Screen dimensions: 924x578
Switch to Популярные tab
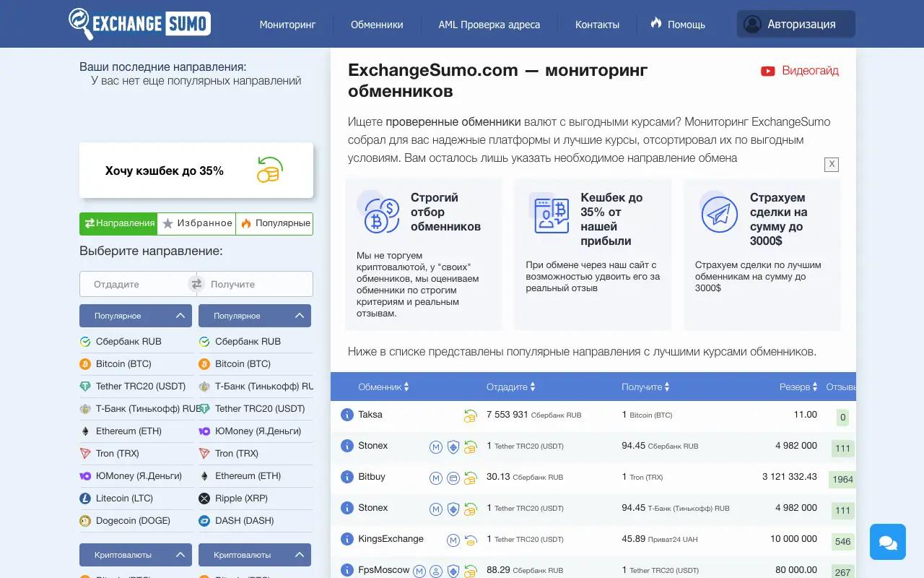coord(275,223)
